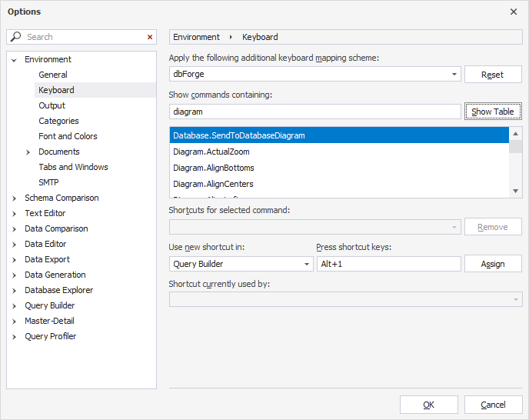The width and height of the screenshot is (529, 420).
Task: Expand the Data Export node
Action: 14,260
